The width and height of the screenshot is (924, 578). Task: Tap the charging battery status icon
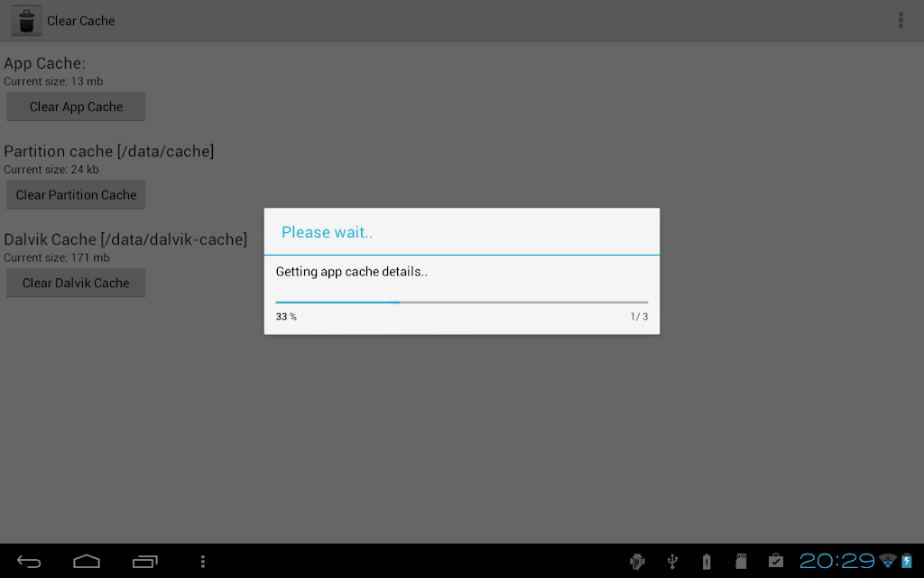click(x=907, y=561)
